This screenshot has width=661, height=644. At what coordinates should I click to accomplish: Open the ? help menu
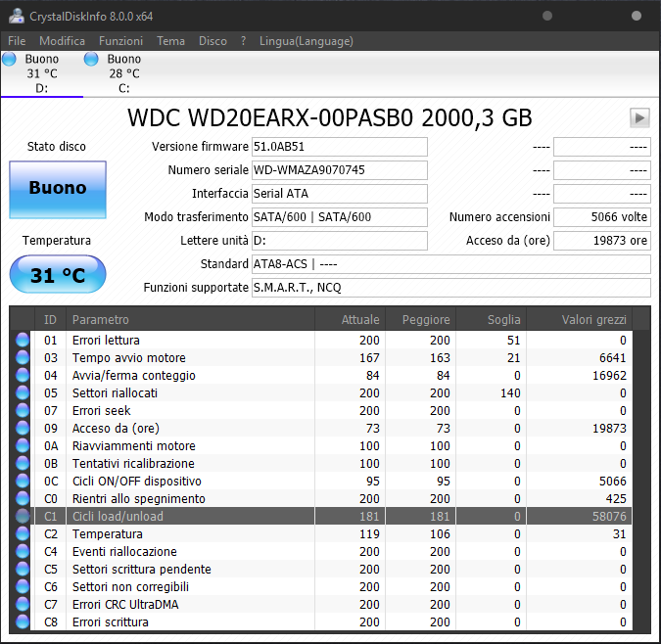point(243,41)
